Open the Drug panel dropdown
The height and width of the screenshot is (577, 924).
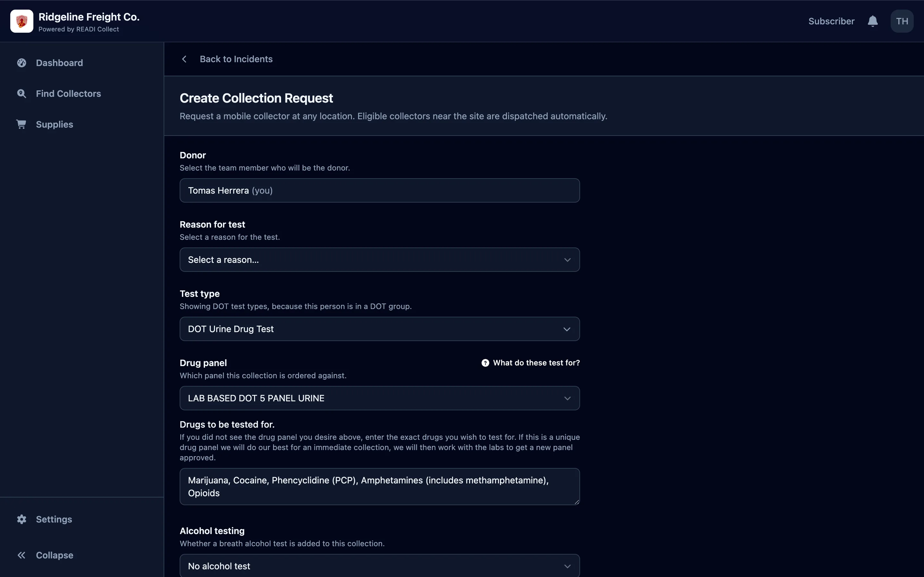(380, 398)
